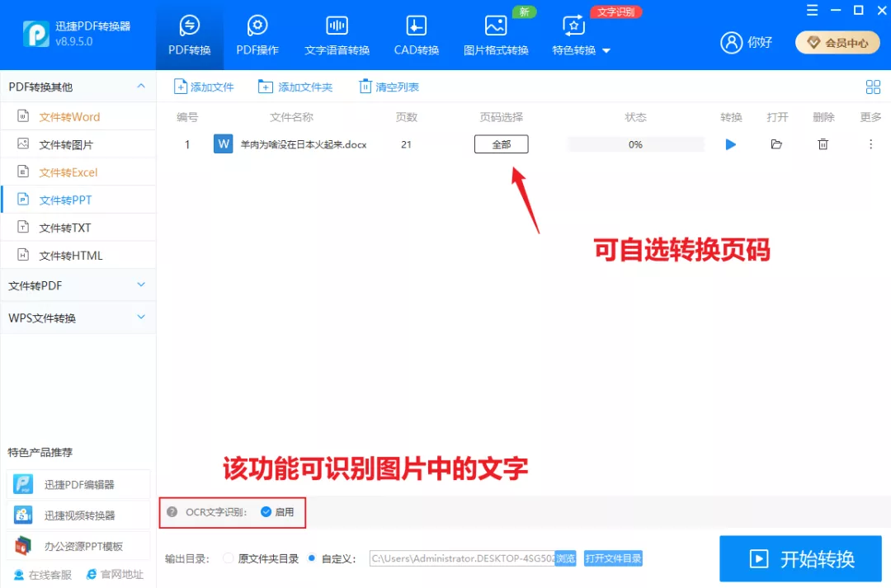The height and width of the screenshot is (588, 891).
Task: Click the 浏览 browse button
Action: (x=565, y=558)
